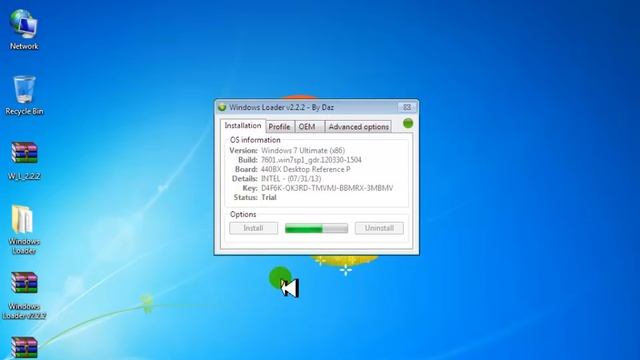The width and height of the screenshot is (640, 360).
Task: Click the Windows Loader v2.2.2 title bar text
Action: coord(281,107)
